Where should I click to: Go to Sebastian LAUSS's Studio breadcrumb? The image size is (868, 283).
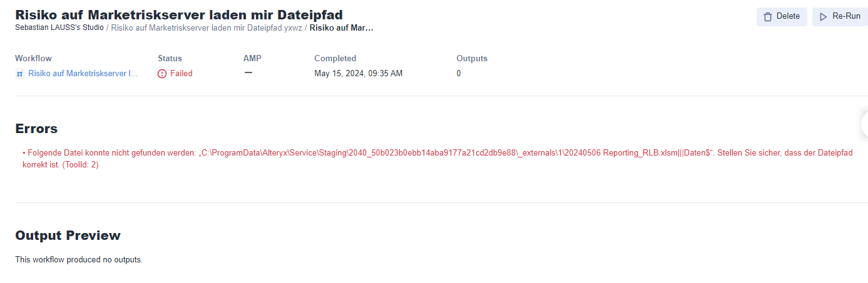[x=59, y=28]
